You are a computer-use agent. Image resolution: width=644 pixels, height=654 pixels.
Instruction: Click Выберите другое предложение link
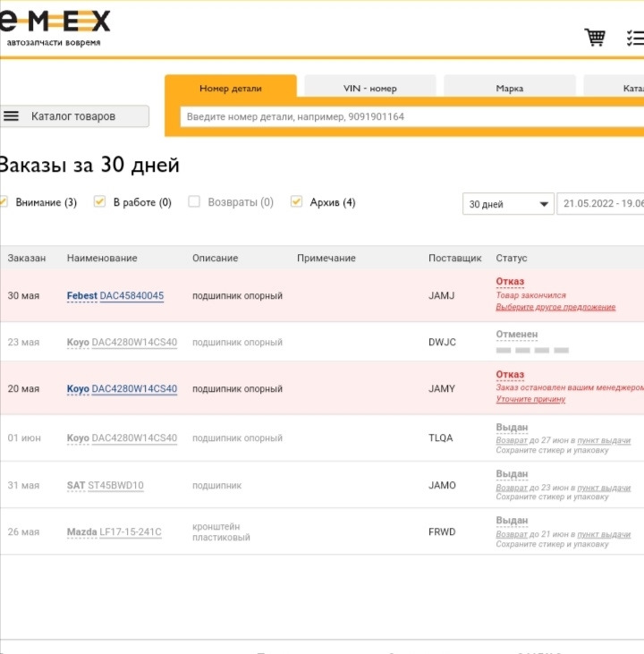555,307
